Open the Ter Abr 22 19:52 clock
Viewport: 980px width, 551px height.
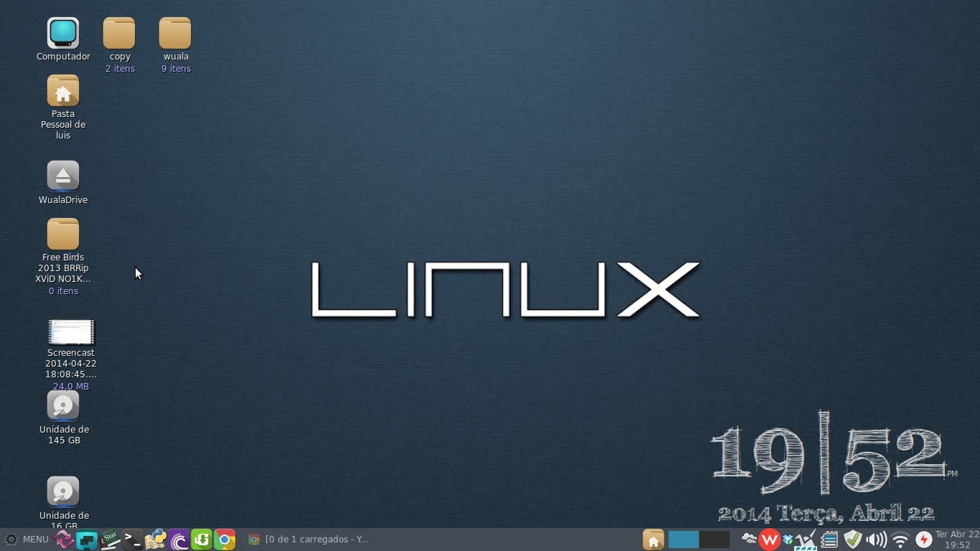click(x=957, y=540)
